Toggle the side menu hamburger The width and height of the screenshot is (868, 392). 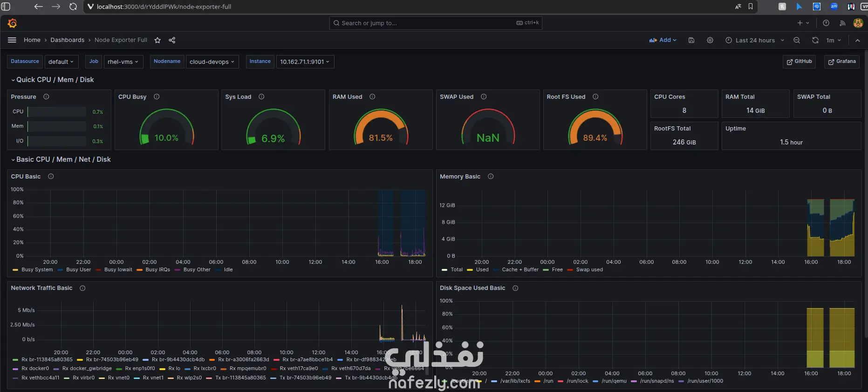click(12, 40)
